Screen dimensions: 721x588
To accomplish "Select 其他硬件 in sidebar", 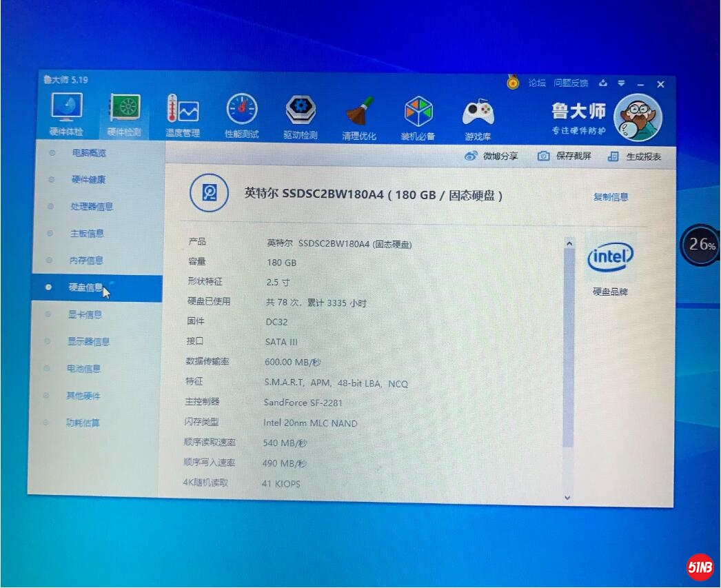I will (83, 396).
